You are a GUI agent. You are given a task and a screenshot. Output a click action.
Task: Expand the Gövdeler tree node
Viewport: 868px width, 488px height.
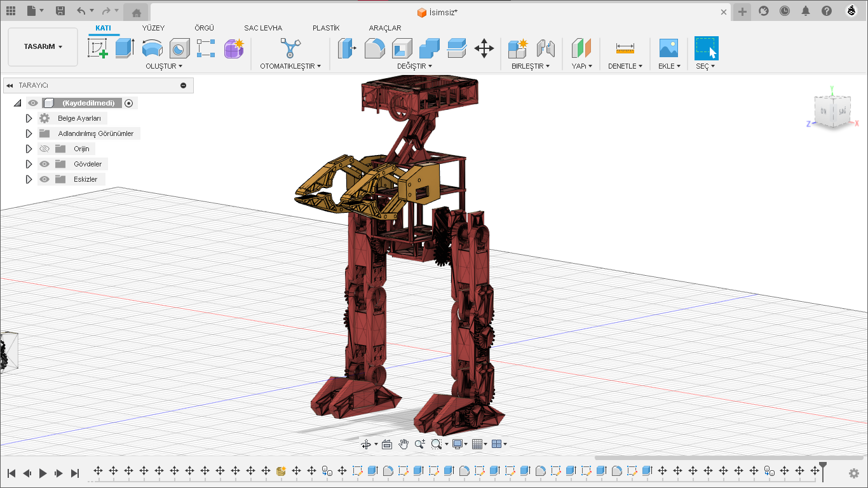tap(29, 164)
